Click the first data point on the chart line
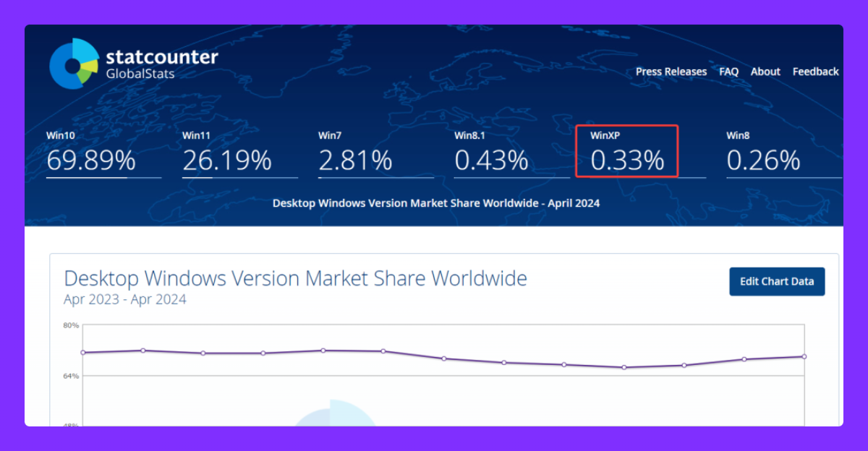The image size is (868, 451). [x=82, y=353]
